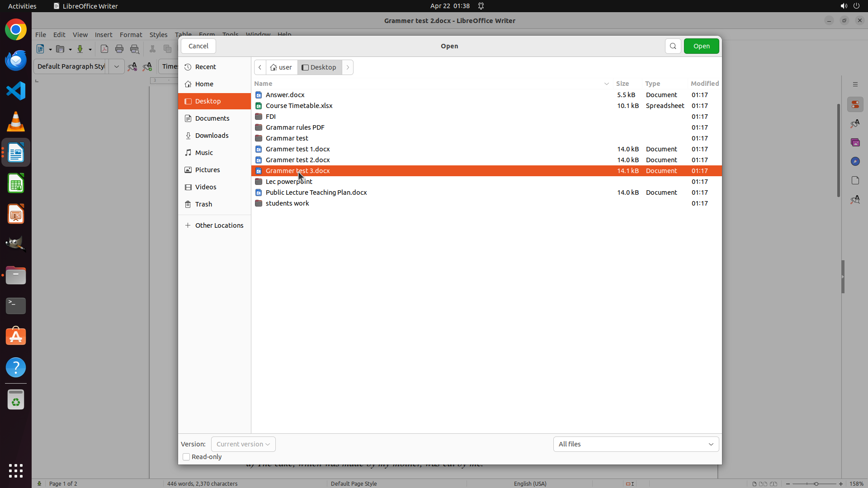Click the search icon in Open dialog

673,46
